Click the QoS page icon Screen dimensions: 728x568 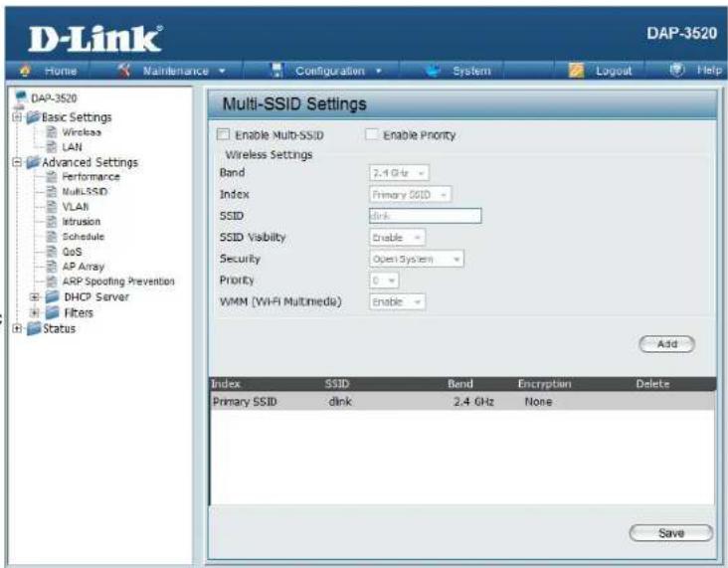tap(52, 252)
